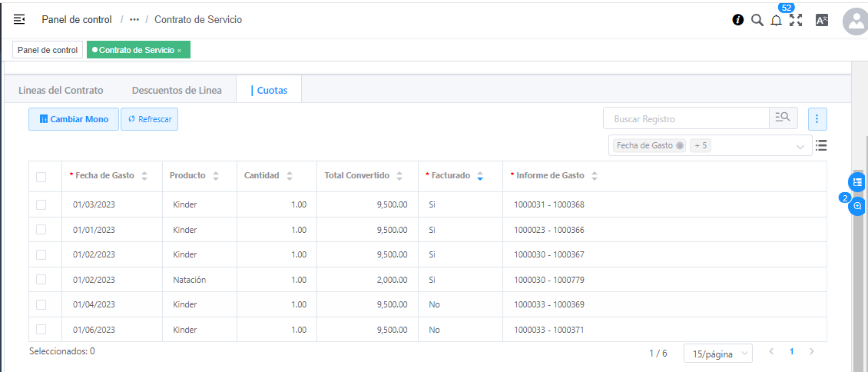Open the three-dot more options button

tap(817, 118)
